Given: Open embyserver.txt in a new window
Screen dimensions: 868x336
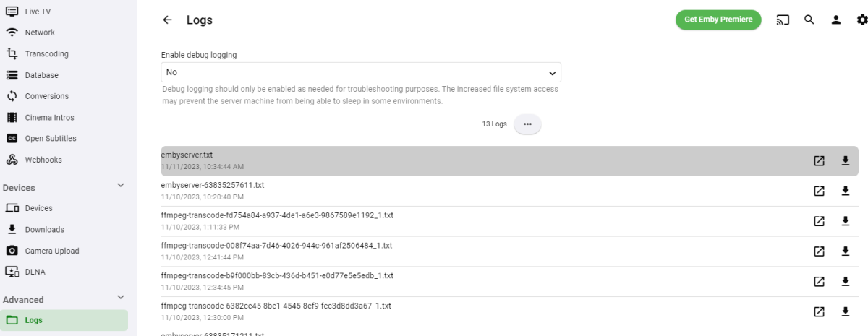Looking at the screenshot, I should [819, 161].
